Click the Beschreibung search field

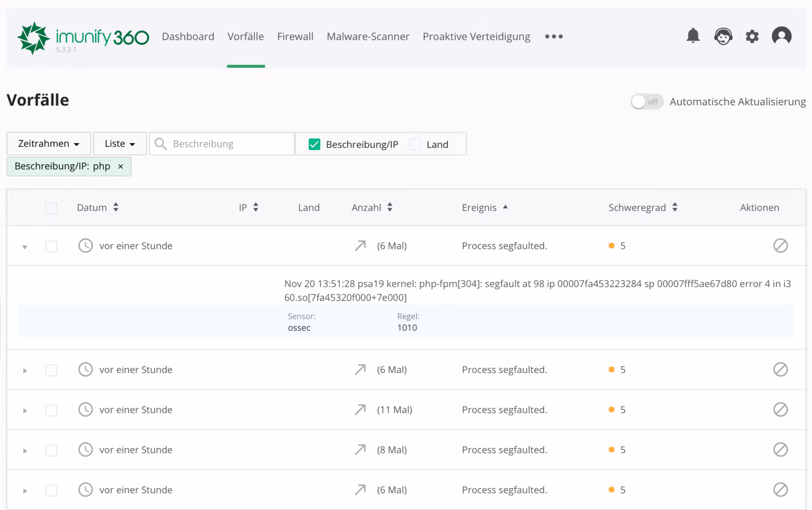click(x=222, y=143)
